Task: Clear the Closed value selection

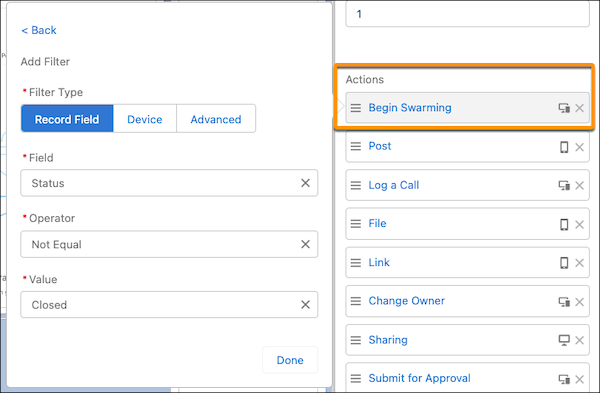Action: 305,305
